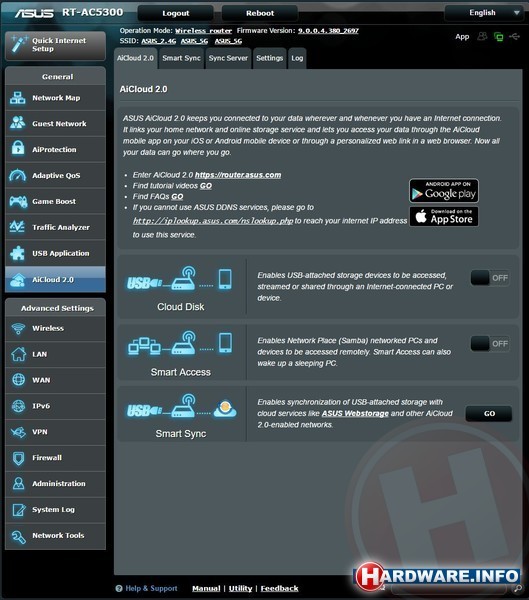Image resolution: width=529 pixels, height=600 pixels.
Task: Click the Smart Access illustration icon
Action: (180, 343)
